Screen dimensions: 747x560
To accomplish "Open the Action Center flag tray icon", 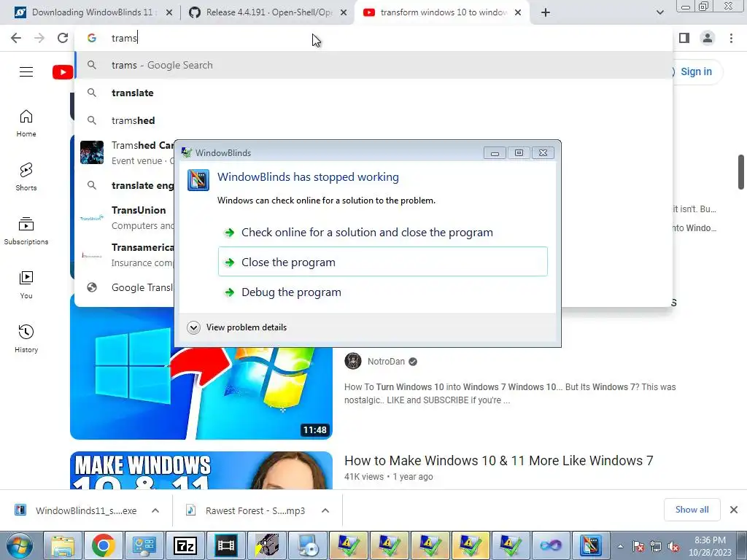I will point(638,547).
